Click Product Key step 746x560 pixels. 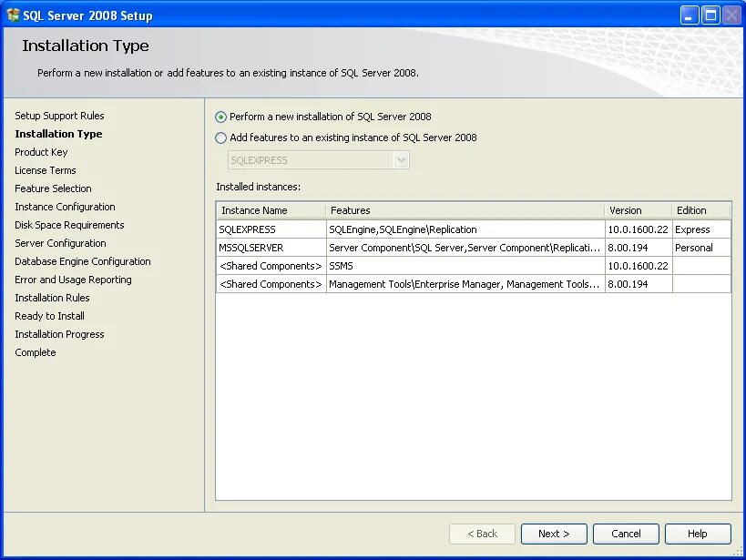(41, 152)
